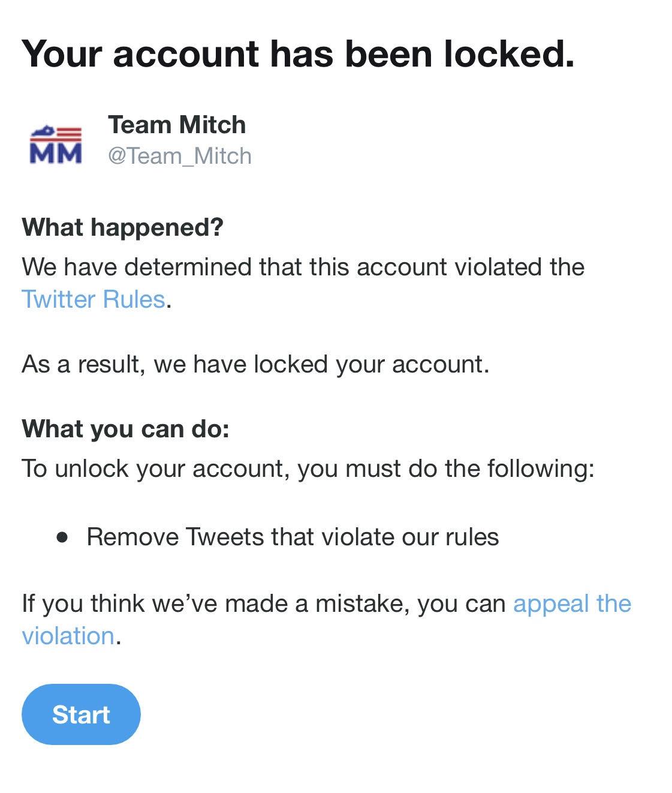Click the word 'violation' in the appeal link
This screenshot has height=793, width=672.
click(68, 636)
